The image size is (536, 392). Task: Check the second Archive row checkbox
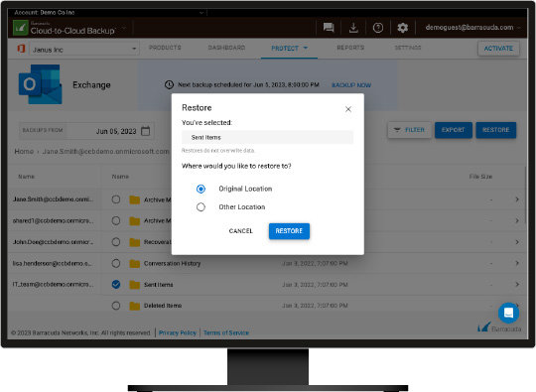(x=116, y=220)
